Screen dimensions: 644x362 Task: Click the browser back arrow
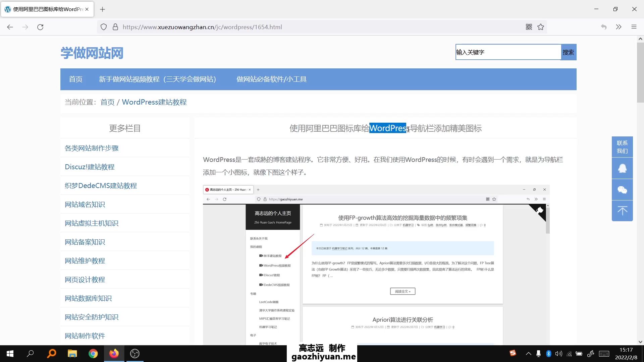pyautogui.click(x=10, y=27)
